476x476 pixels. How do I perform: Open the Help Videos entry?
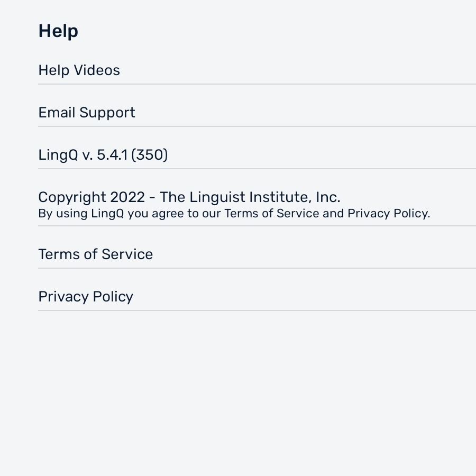(x=257, y=70)
